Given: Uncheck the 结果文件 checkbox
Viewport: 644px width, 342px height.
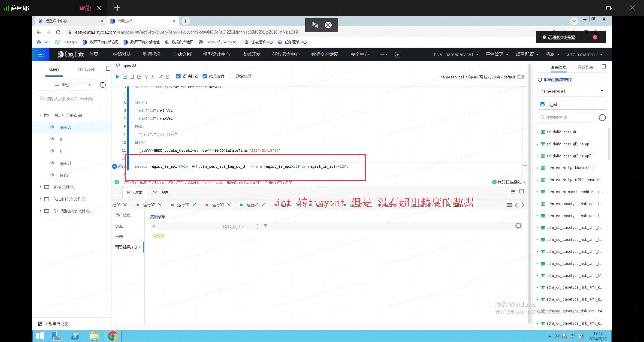Looking at the screenshot, I should coord(205,76).
